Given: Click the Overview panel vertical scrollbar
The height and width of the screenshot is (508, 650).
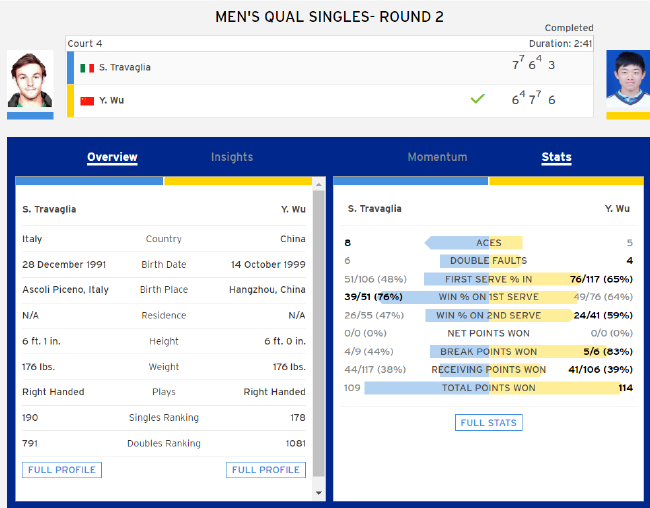Looking at the screenshot, I should (x=319, y=330).
